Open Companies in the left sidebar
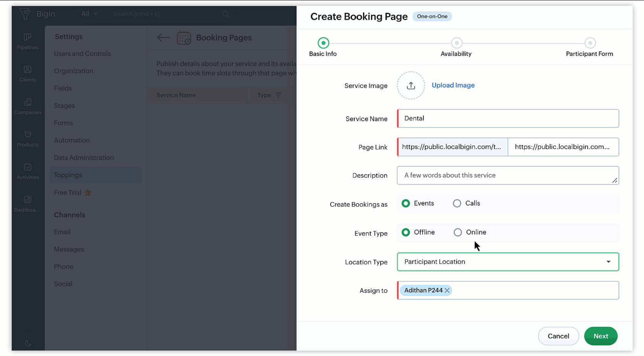The width and height of the screenshot is (644, 356). click(28, 106)
